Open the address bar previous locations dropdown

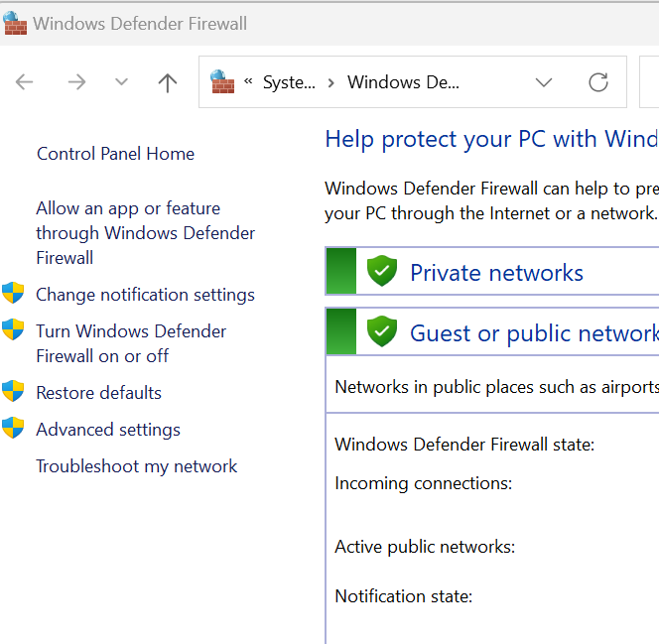pos(544,82)
